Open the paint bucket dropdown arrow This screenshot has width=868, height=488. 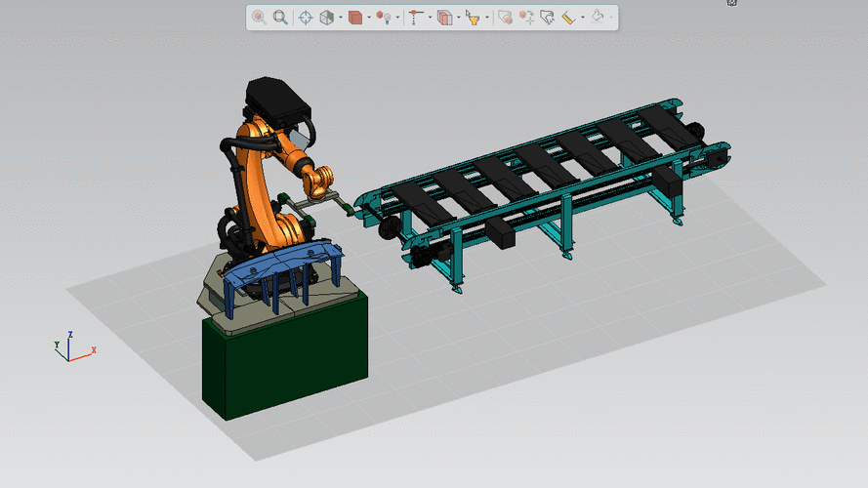[x=611, y=18]
